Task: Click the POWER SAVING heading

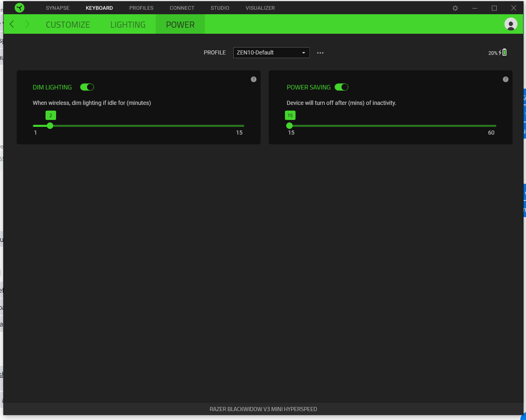Action: click(309, 87)
